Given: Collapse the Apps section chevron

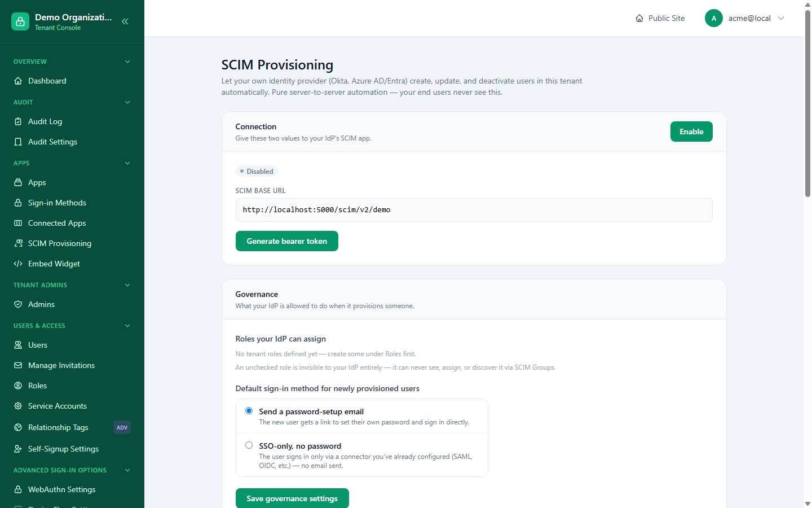Looking at the screenshot, I should click(127, 163).
